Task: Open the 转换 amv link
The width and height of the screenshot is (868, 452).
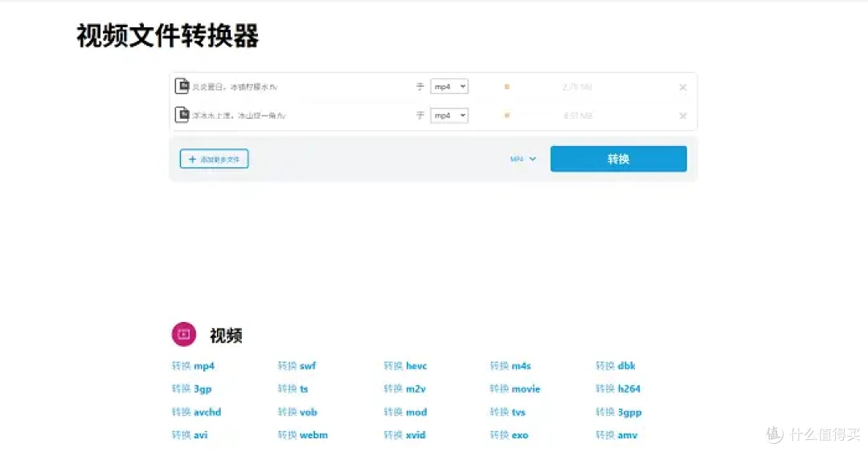Action: click(x=616, y=435)
